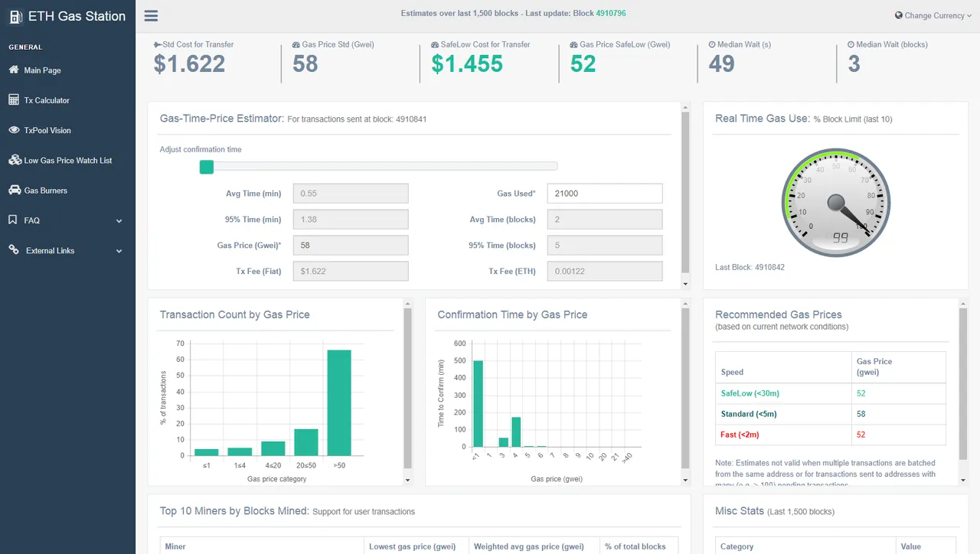Viewport: 980px width, 554px height.
Task: Click the Avg Time (blocks) field
Action: [x=605, y=220]
